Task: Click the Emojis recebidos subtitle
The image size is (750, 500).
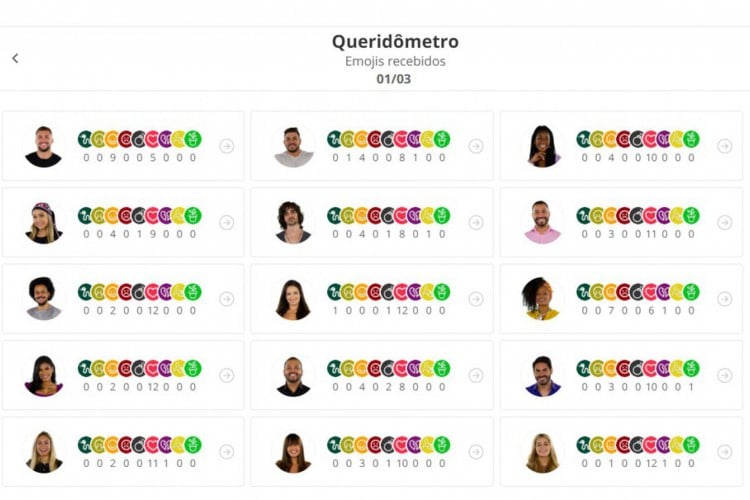Action: [395, 62]
